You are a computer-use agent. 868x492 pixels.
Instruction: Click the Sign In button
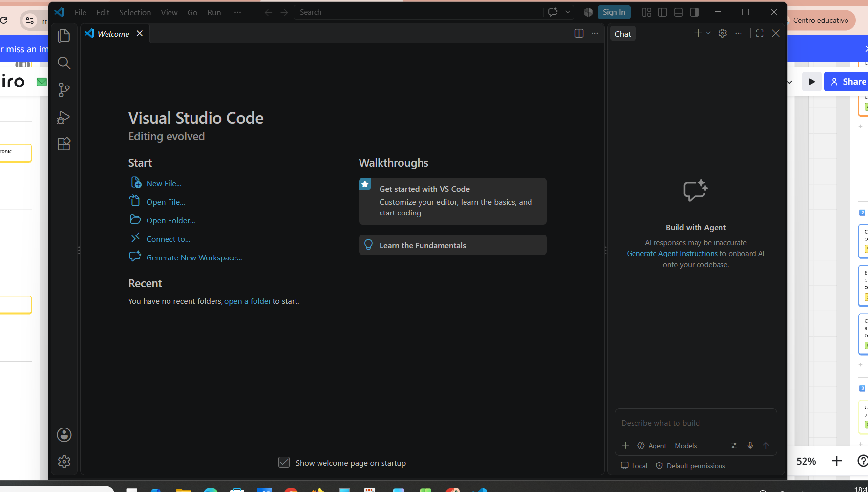pos(614,12)
